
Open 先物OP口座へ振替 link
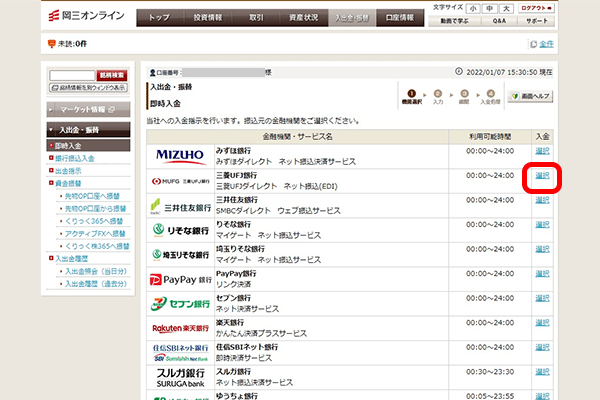click(92, 196)
